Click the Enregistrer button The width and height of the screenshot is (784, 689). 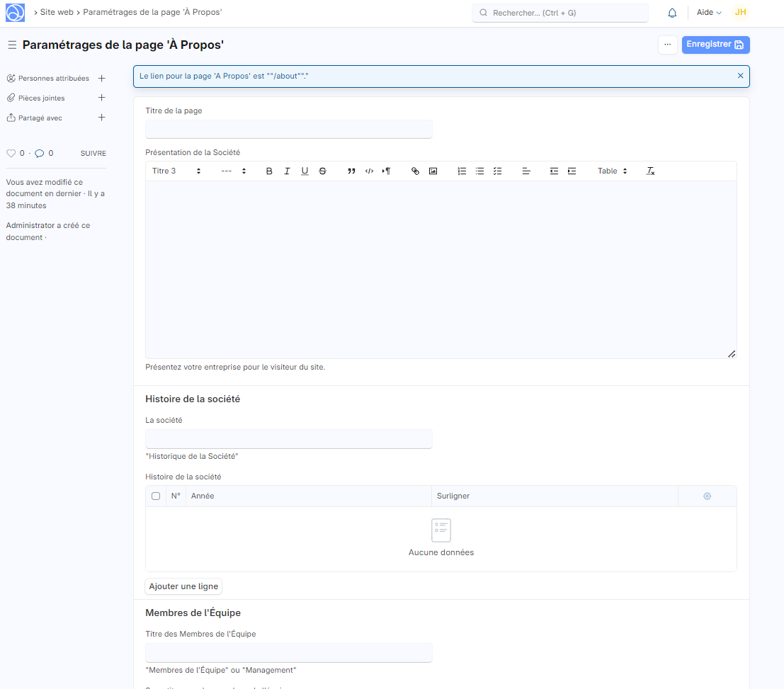(x=715, y=45)
